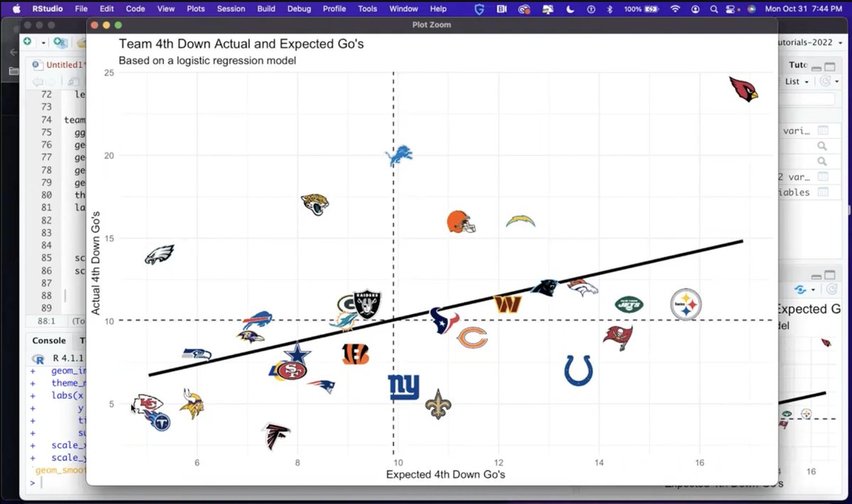Click the Arizona Cardinals logo on the plot
Image resolution: width=852 pixels, height=504 pixels.
pyautogui.click(x=743, y=89)
